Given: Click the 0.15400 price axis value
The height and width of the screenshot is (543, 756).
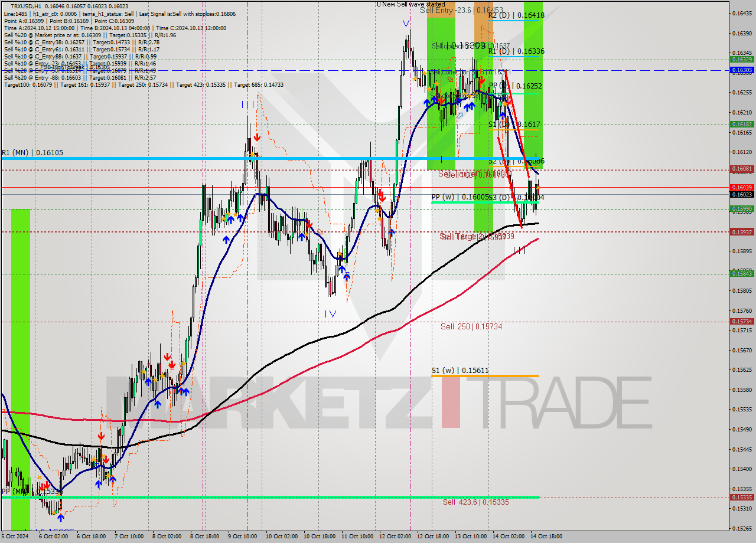Looking at the screenshot, I should pyautogui.click(x=742, y=469).
